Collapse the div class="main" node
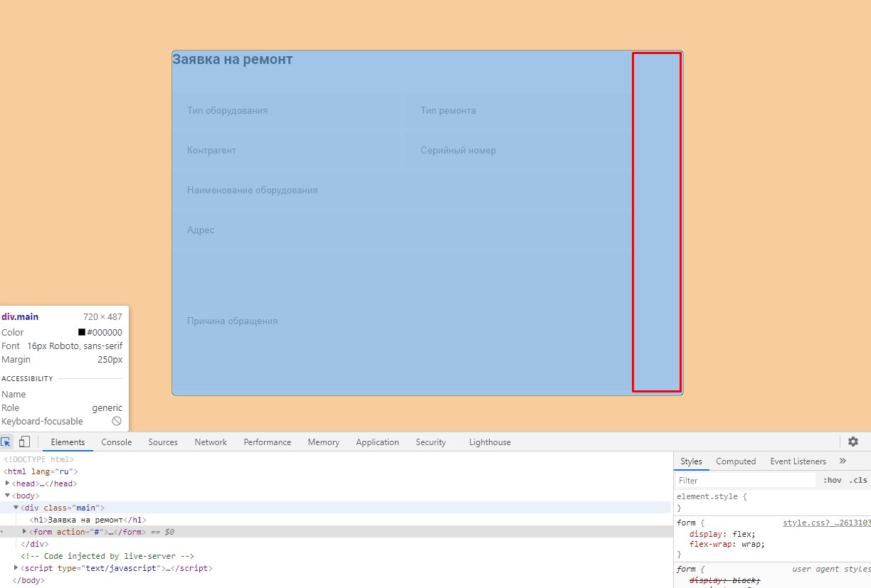The height and width of the screenshot is (588, 871). coord(16,507)
